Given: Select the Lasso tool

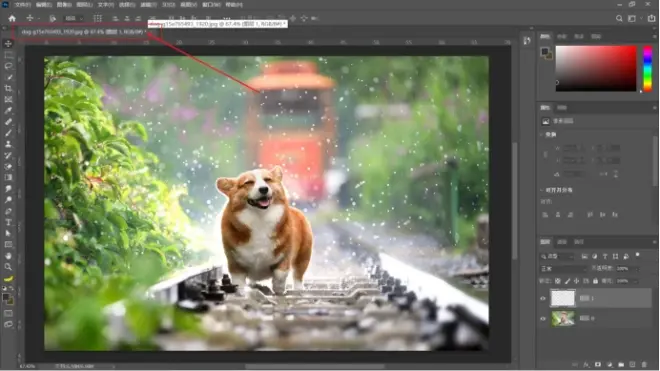Looking at the screenshot, I should coord(8,66).
